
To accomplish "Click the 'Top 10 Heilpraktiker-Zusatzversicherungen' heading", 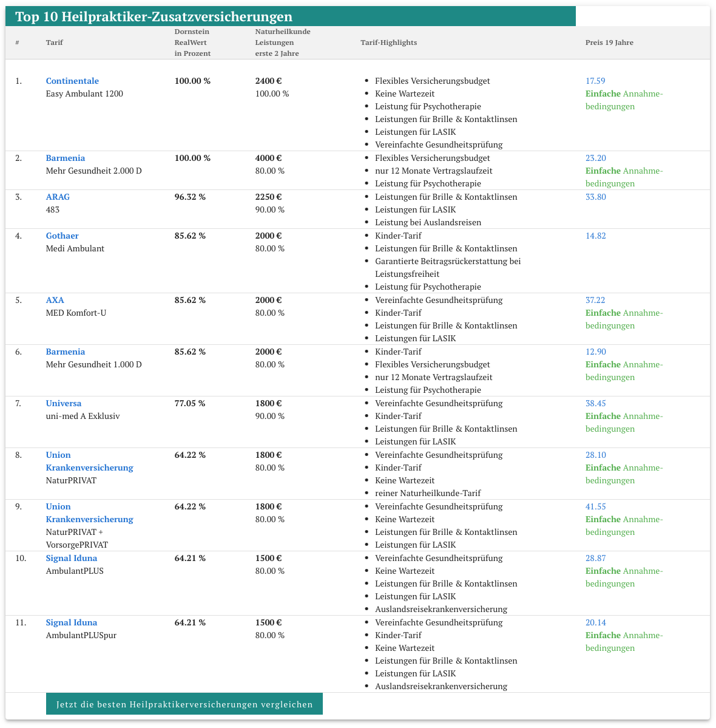I will 154,16.
